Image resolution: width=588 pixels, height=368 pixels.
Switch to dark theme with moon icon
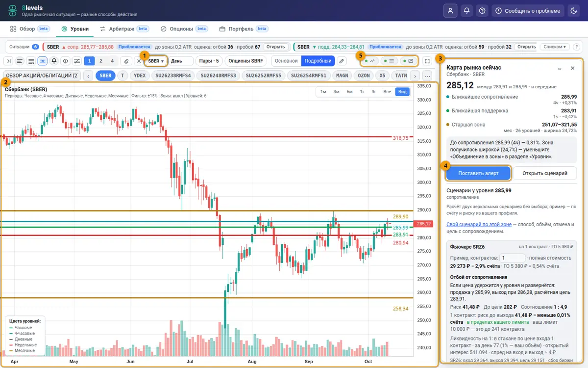[x=573, y=10]
